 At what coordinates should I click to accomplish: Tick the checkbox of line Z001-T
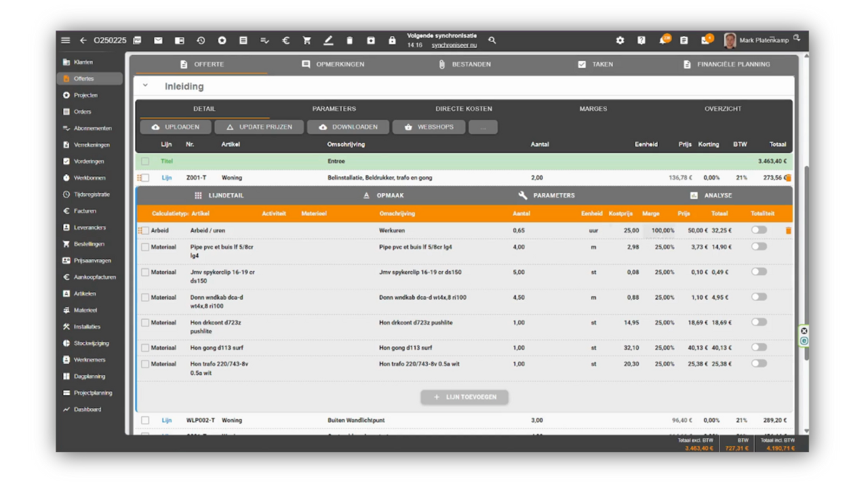coord(145,178)
